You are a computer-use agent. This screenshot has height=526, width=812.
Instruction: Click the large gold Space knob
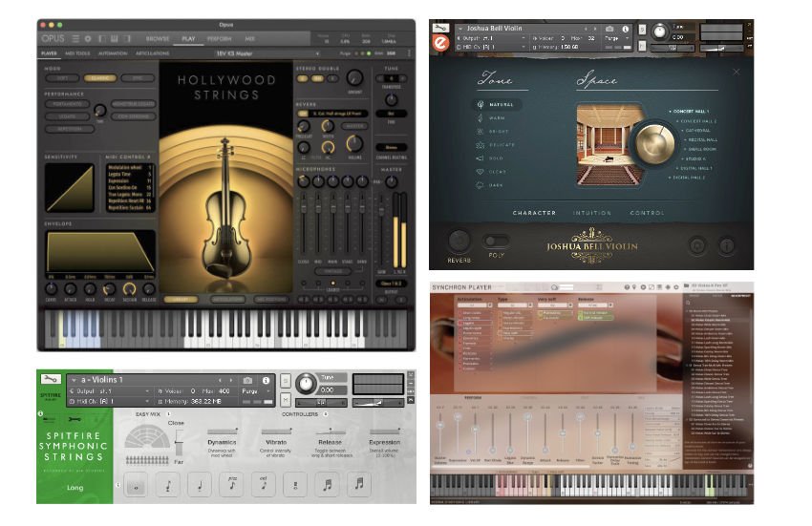coord(654,144)
